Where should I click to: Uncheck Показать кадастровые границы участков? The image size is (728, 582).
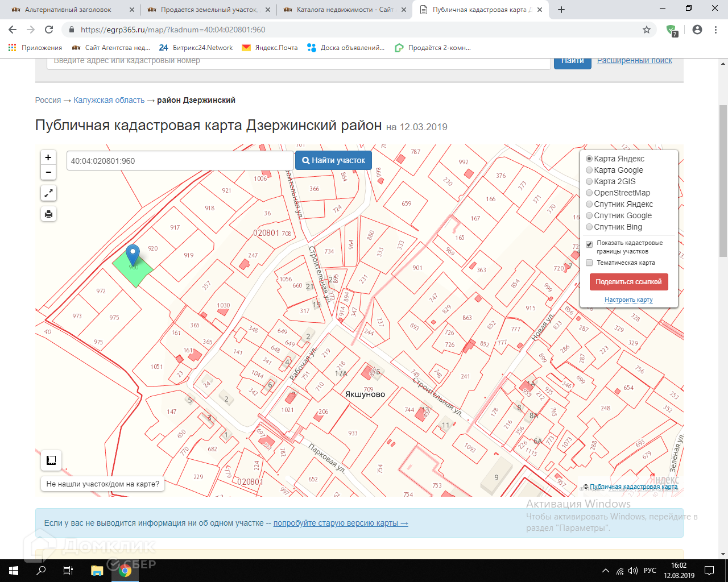coord(589,244)
